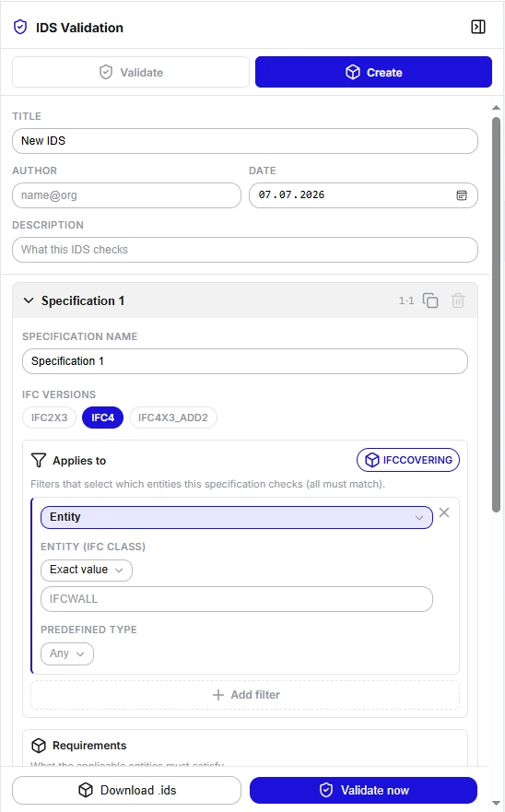Toggle the IFC4X3_ADD2 version chip
Viewport: 505px width, 812px height.
[173, 418]
